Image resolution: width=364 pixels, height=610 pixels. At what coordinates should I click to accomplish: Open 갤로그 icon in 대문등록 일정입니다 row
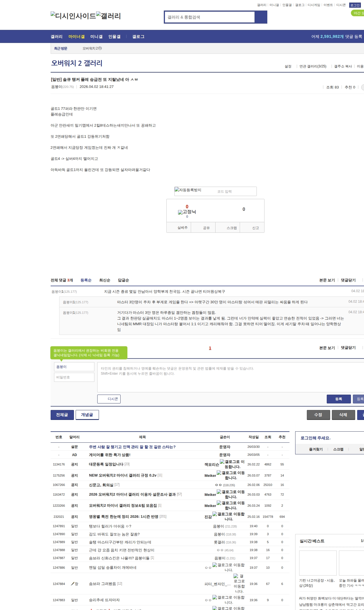[232, 464]
